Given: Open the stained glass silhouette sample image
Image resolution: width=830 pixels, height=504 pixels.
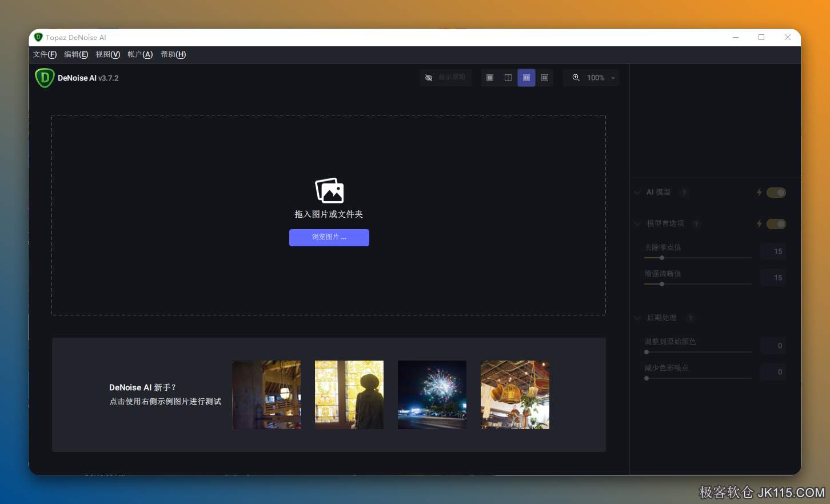Looking at the screenshot, I should 349,395.
